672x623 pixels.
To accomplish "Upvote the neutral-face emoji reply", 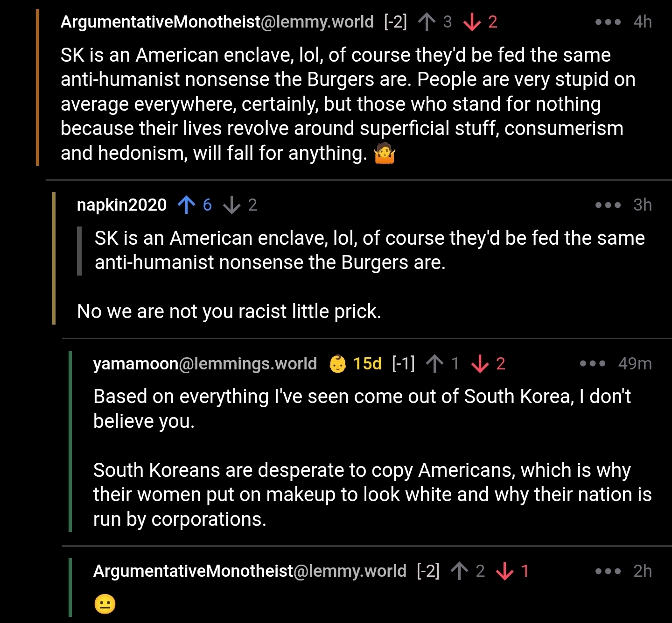I will coord(460,571).
